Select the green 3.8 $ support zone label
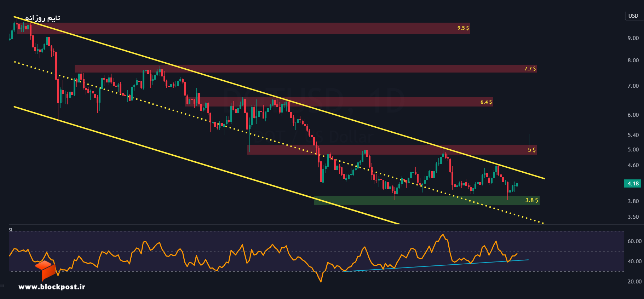 point(532,200)
